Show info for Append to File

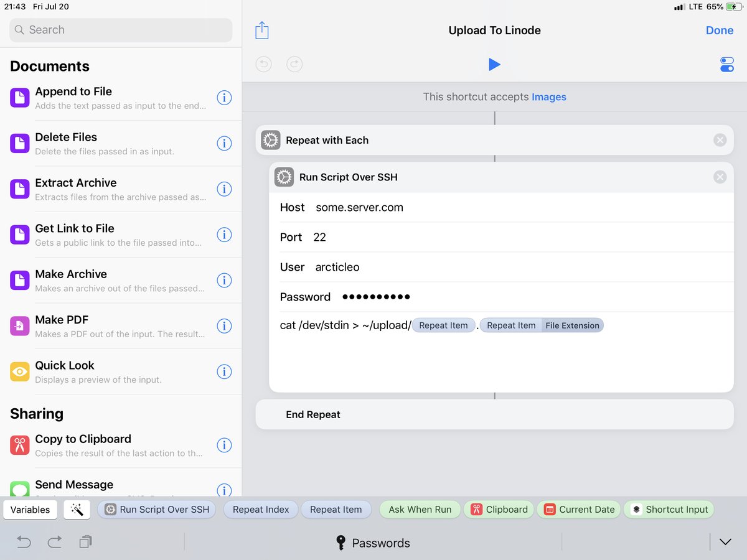point(224,98)
